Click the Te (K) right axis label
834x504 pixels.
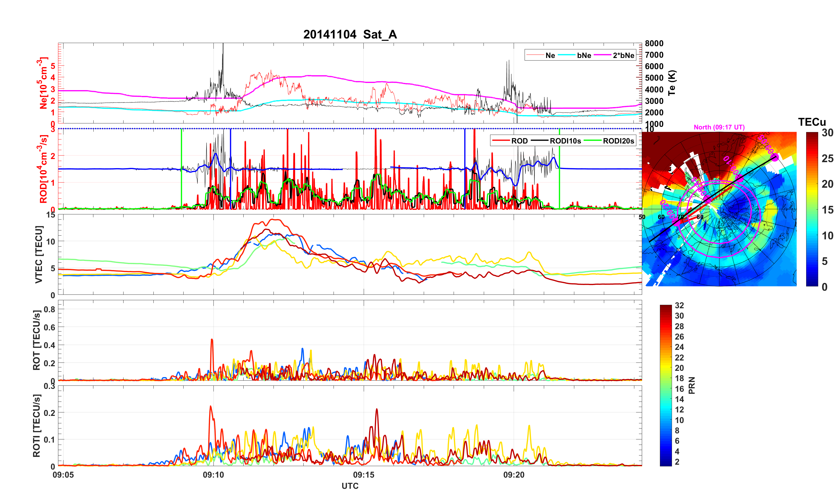671,83
